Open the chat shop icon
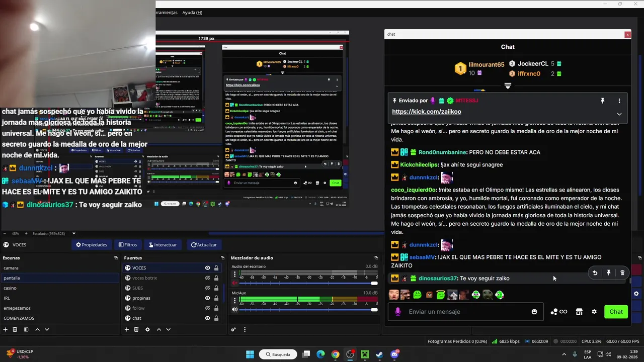 point(579,312)
